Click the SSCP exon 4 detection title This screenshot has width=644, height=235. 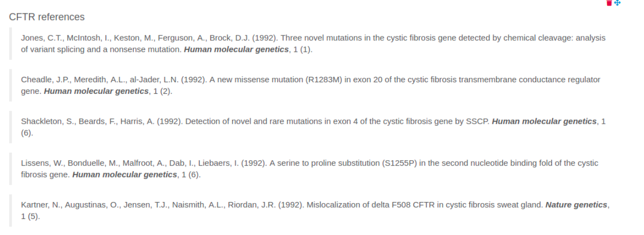337,122
